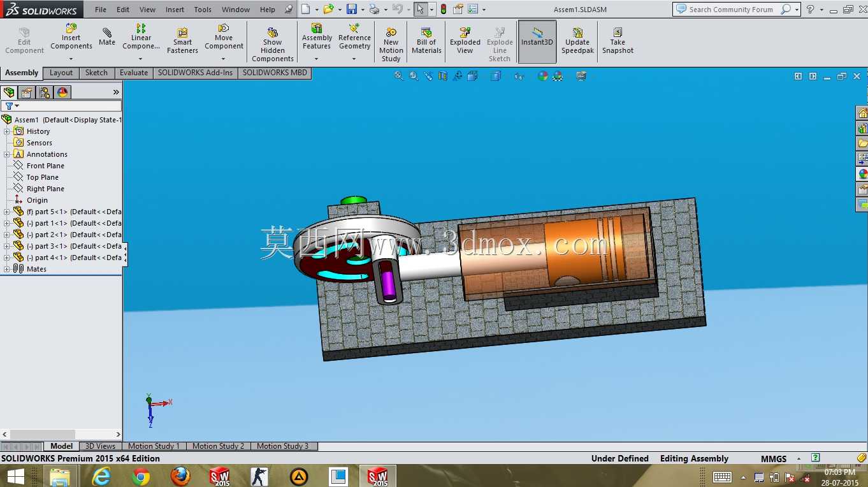Image resolution: width=868 pixels, height=487 pixels.
Task: Click the New document icon
Action: (306, 9)
